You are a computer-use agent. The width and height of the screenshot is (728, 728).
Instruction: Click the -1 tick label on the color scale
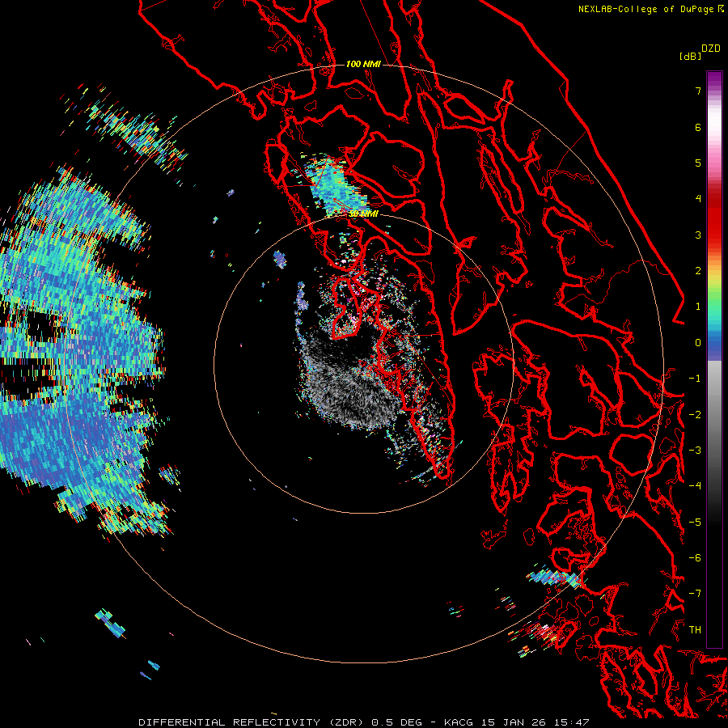(695, 379)
